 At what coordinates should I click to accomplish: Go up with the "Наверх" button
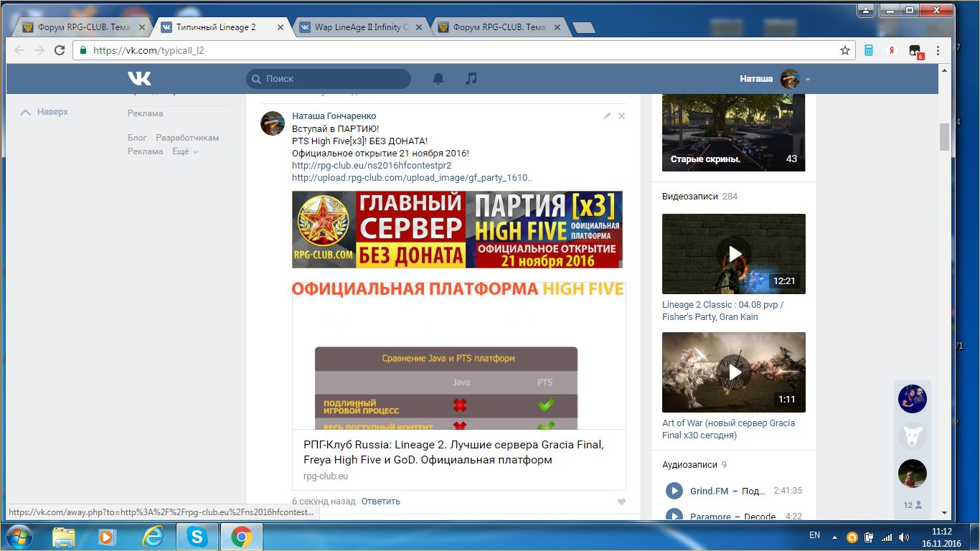click(44, 112)
